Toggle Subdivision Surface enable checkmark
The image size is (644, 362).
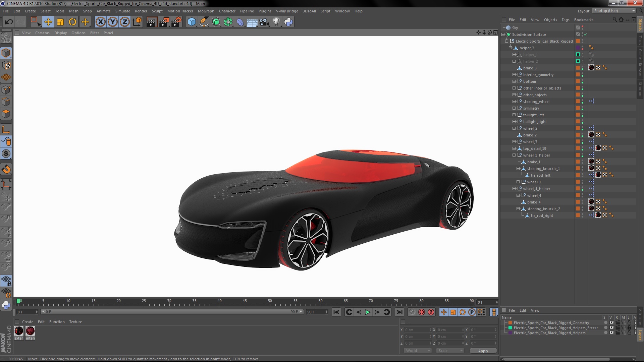point(586,35)
